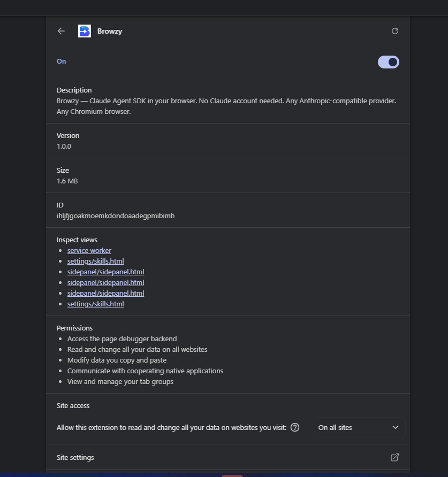
Task: Click the 'Inspect views' heading
Action: [x=77, y=240]
